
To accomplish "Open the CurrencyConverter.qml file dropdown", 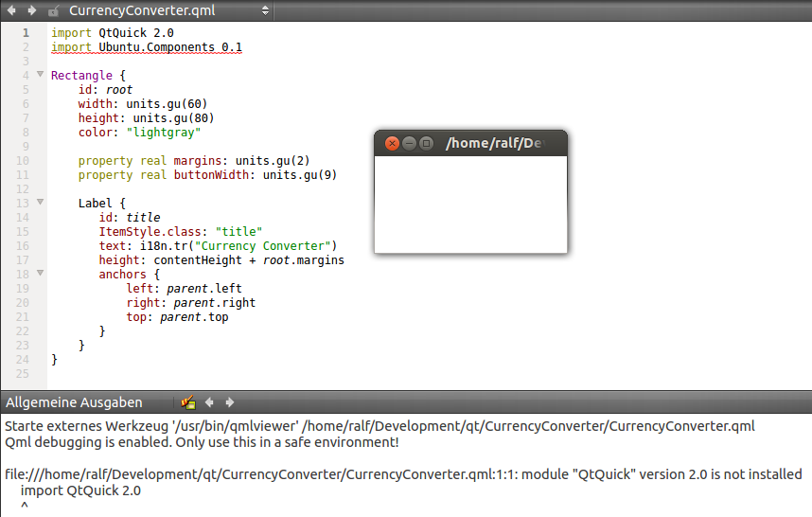I will click(x=265, y=10).
